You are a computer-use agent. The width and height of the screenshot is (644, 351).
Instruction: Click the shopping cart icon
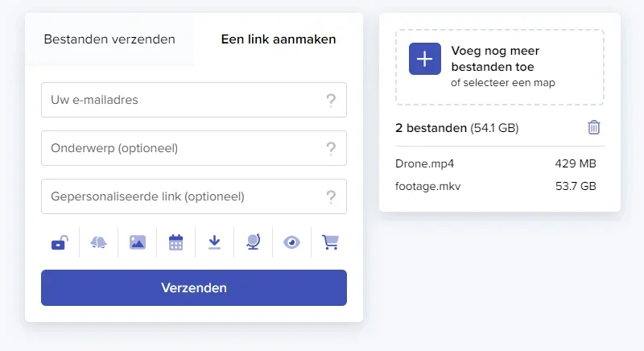coord(330,242)
